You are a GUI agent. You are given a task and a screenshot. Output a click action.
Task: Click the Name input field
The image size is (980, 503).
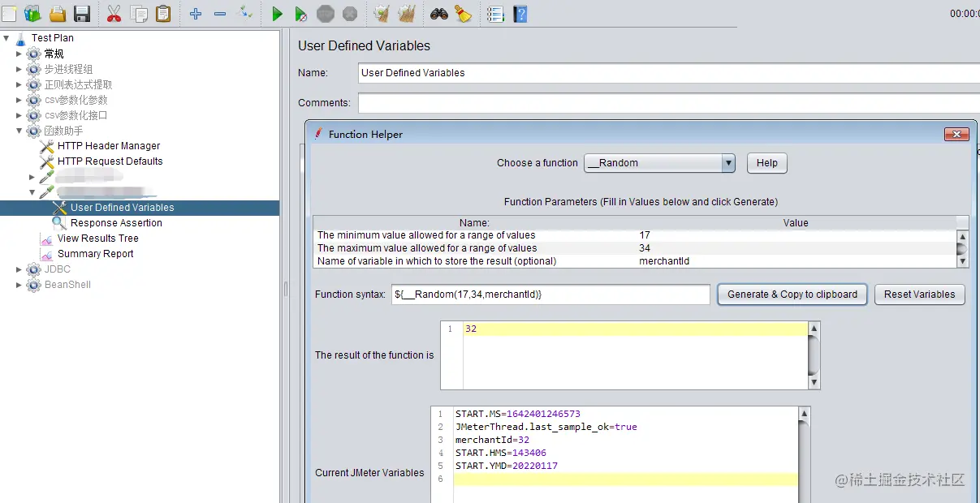tap(669, 73)
